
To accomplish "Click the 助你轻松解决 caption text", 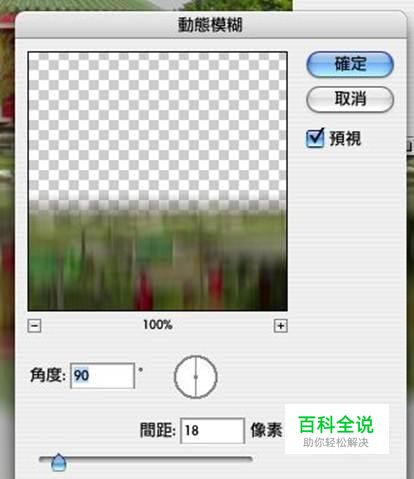I will (336, 443).
